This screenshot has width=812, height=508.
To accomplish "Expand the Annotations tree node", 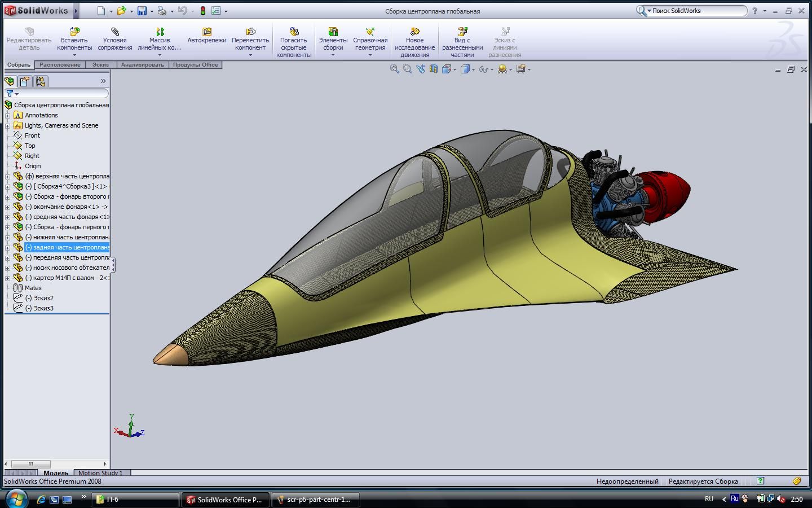I will tap(8, 115).
